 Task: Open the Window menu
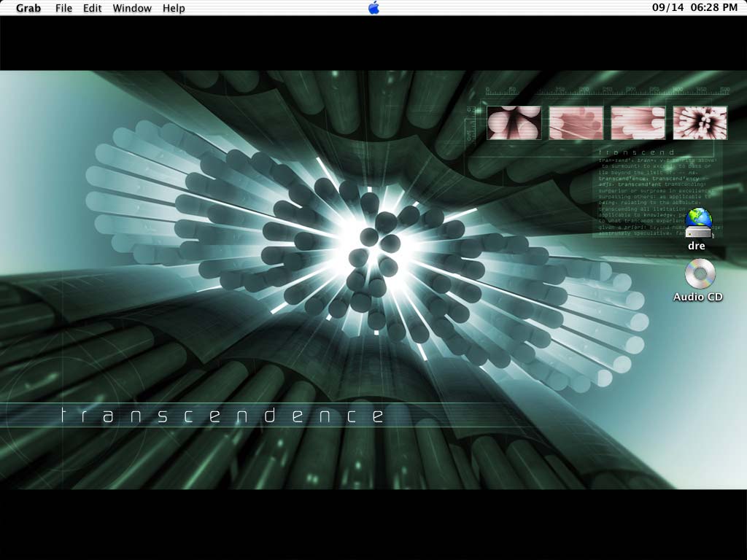click(x=132, y=8)
